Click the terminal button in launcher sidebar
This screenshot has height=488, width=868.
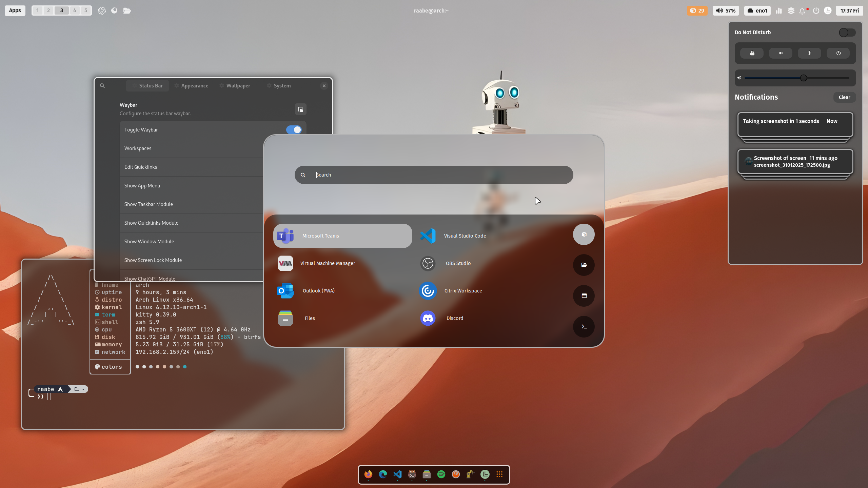click(x=584, y=327)
